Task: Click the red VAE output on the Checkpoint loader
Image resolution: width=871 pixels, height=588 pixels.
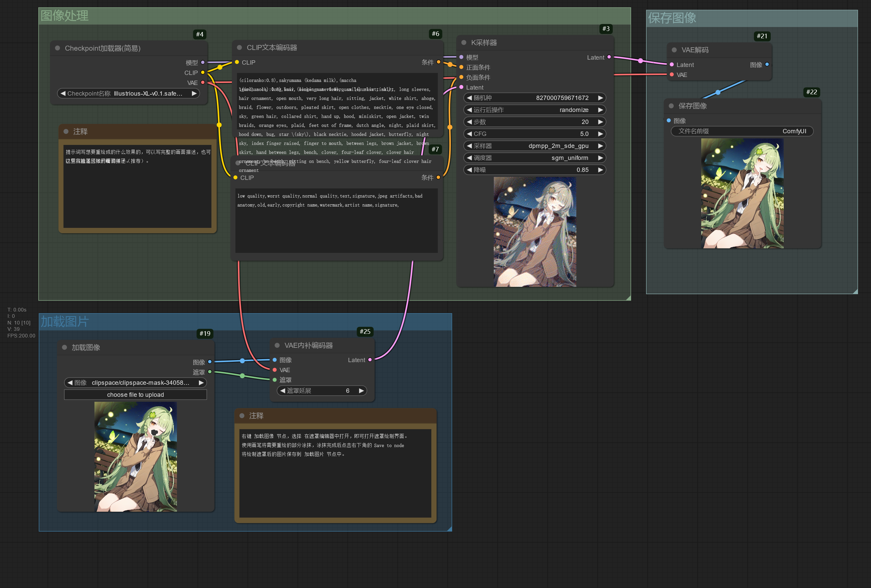Action: click(x=203, y=82)
